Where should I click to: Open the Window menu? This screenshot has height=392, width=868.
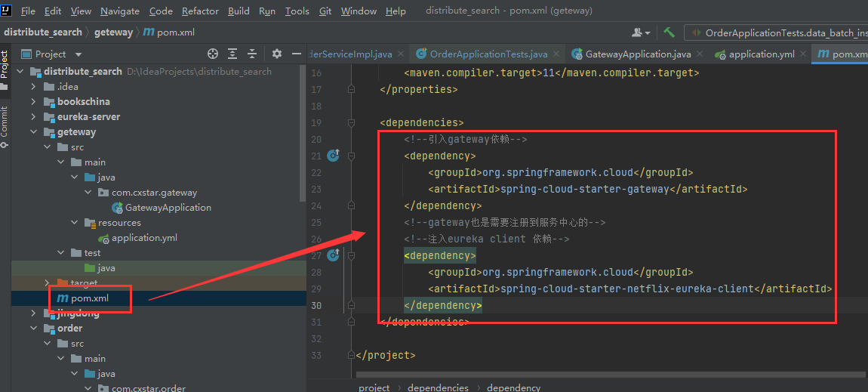point(359,11)
